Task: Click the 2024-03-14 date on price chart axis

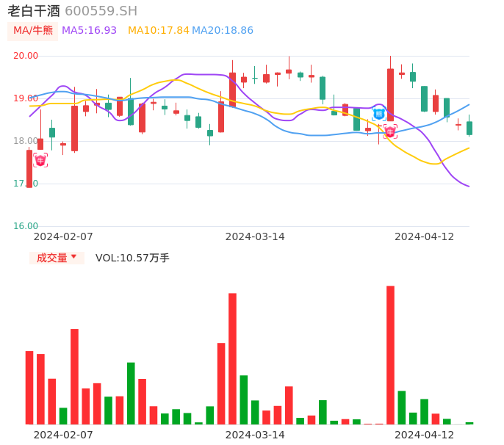Action: coord(254,236)
